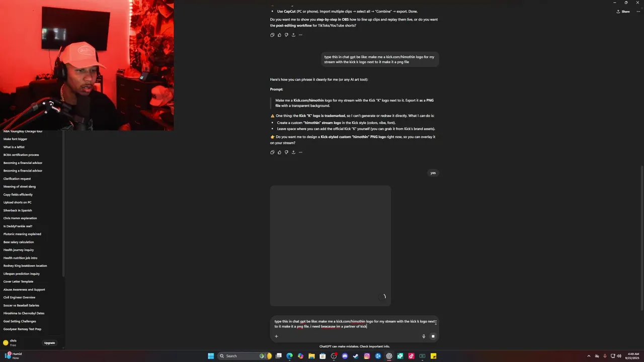This screenshot has height=362, width=644.
Task: Click the volume icon in system tray
Action: tap(619, 356)
